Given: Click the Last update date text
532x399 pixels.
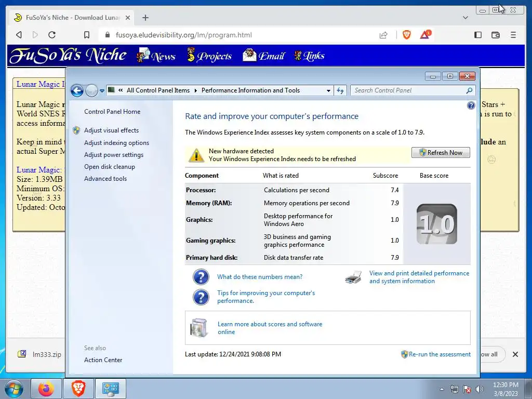Looking at the screenshot, I should [233, 354].
